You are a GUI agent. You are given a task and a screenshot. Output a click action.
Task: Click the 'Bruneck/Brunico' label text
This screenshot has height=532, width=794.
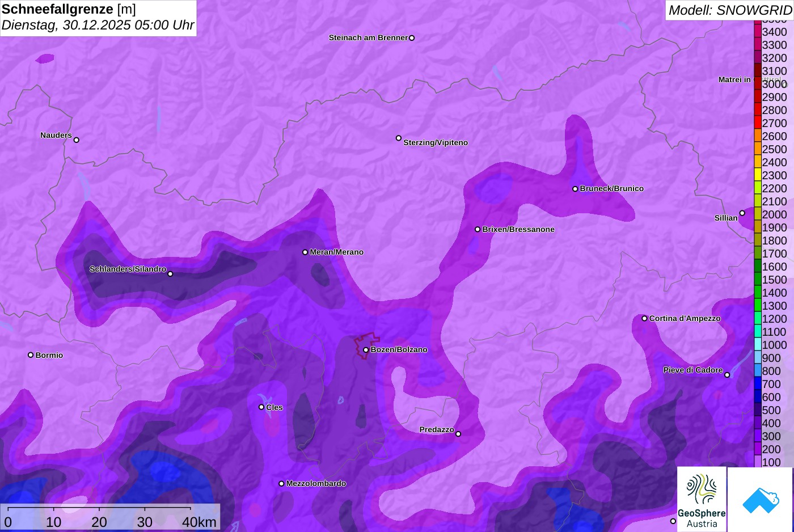point(612,189)
